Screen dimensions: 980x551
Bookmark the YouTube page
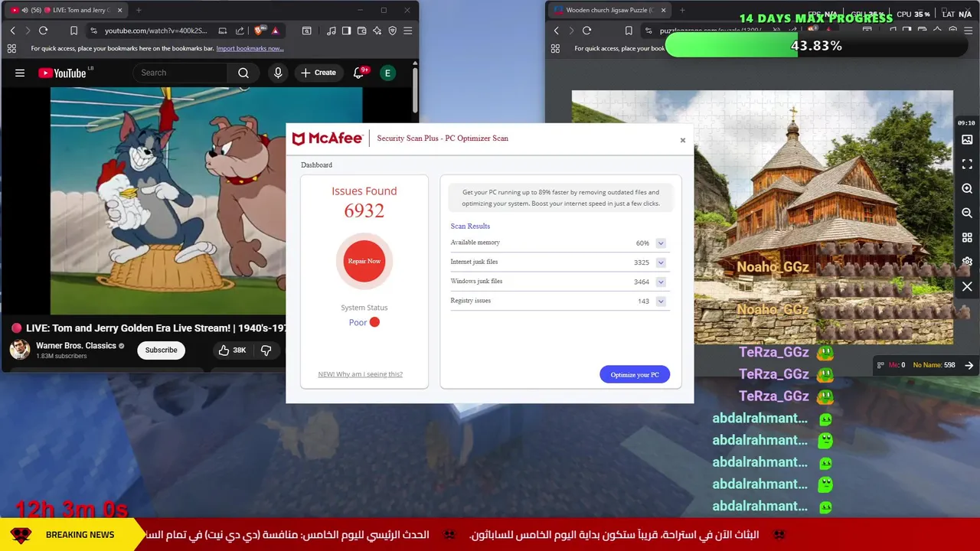[73, 31]
